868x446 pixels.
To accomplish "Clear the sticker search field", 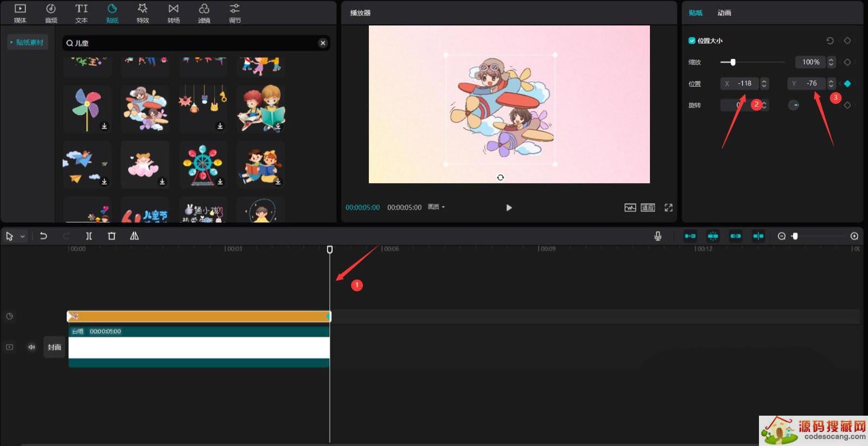I will [x=323, y=43].
